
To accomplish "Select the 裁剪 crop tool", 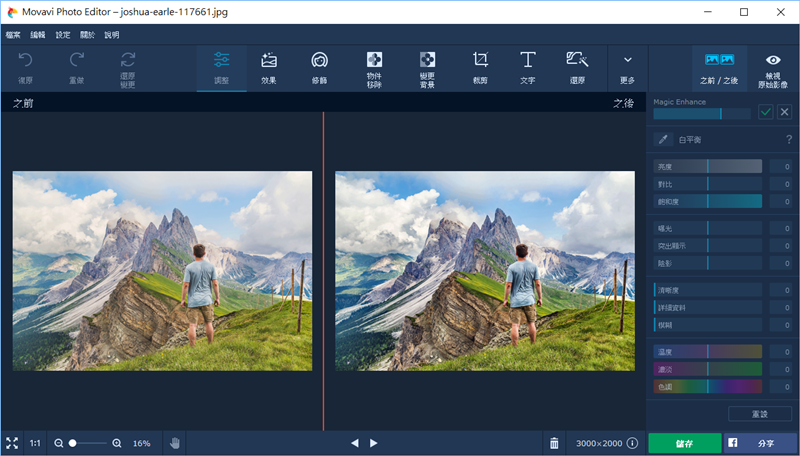I will pos(480,67).
